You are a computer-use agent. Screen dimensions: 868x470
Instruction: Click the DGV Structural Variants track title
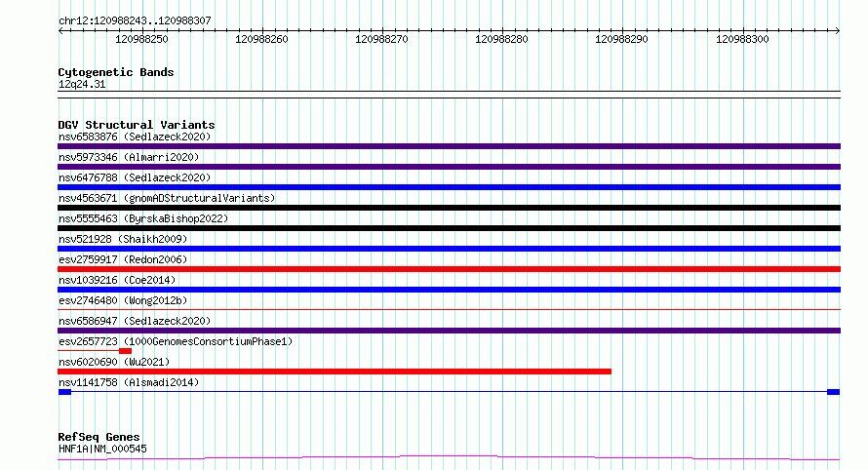coord(137,125)
